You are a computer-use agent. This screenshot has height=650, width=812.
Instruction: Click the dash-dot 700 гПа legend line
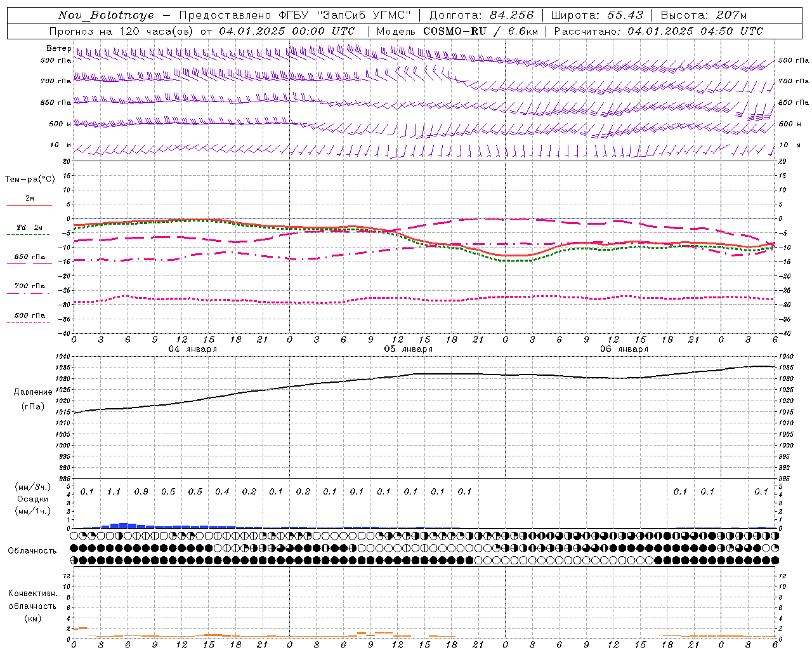(x=29, y=293)
